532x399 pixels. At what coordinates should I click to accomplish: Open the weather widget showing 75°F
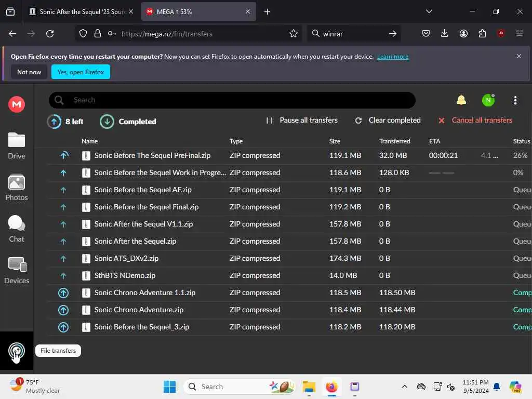(35, 387)
